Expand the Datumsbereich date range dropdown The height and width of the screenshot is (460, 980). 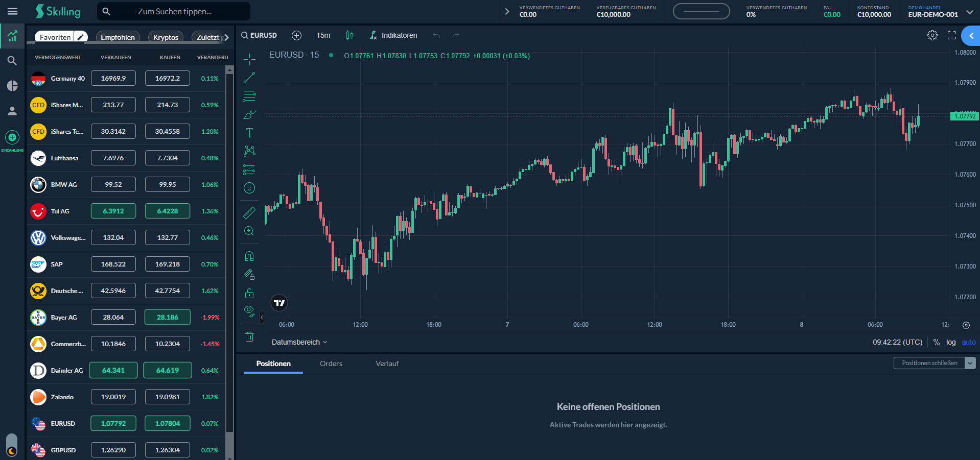299,342
